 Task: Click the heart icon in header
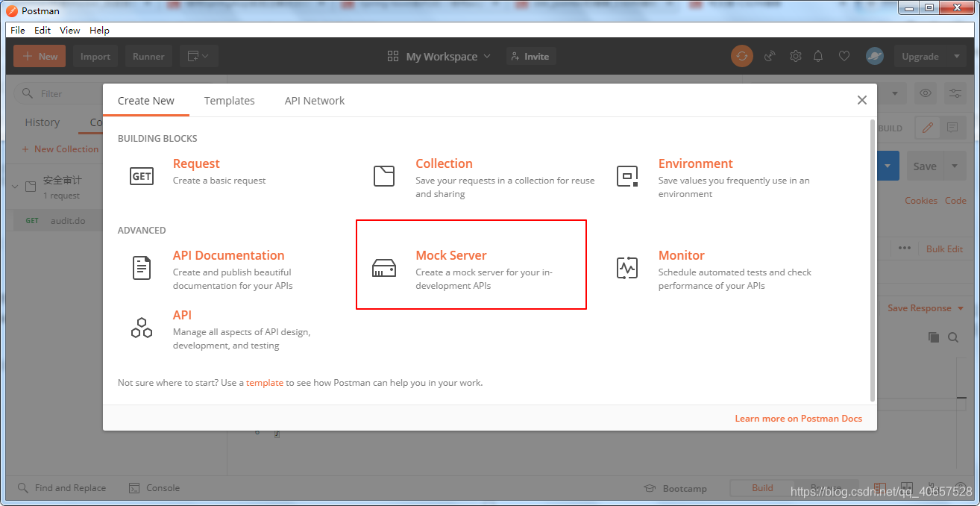[x=844, y=56]
